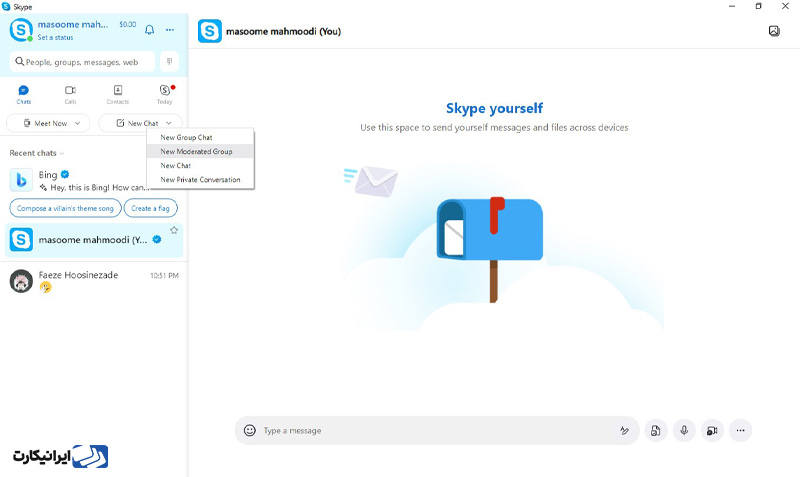Add files using the attach icon
The height and width of the screenshot is (477, 800).
tap(656, 431)
